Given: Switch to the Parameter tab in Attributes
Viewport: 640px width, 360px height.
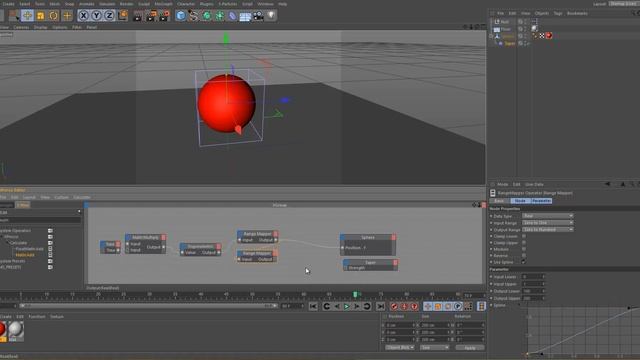Looking at the screenshot, I should [541, 201].
